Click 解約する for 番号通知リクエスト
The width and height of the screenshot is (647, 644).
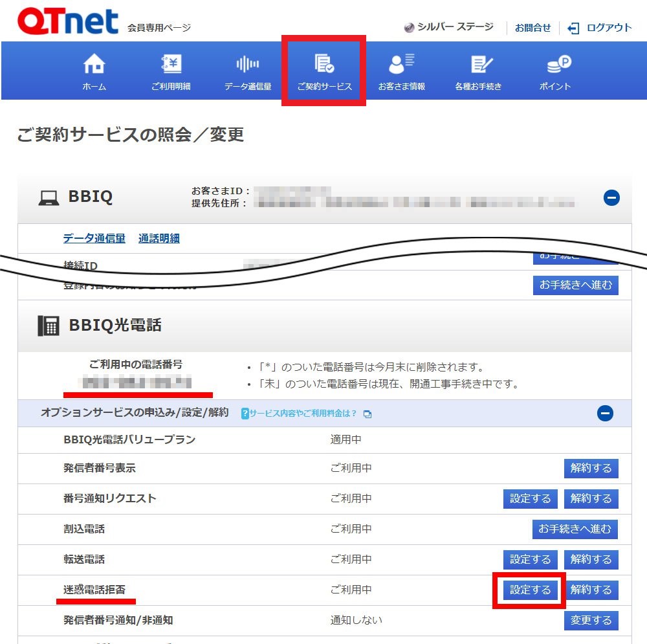click(591, 498)
